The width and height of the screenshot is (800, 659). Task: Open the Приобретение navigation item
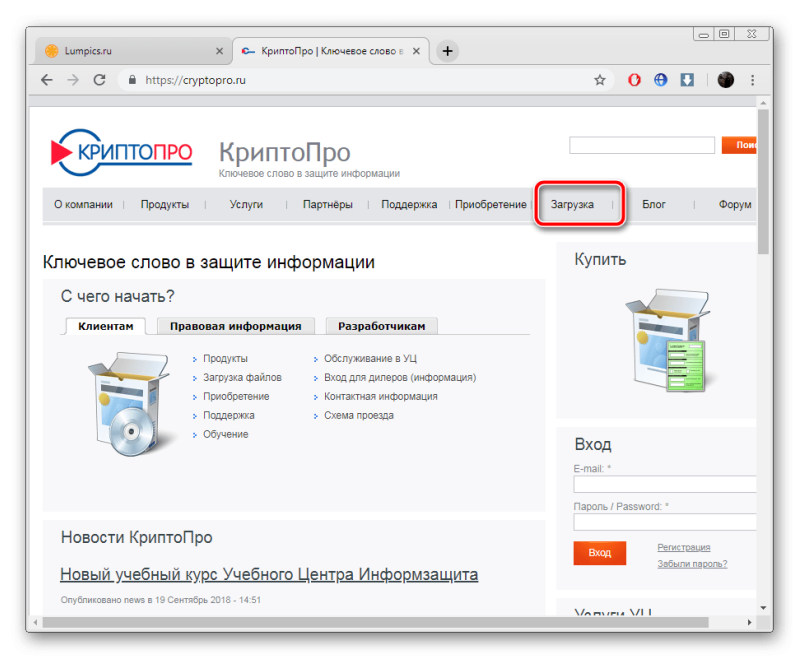click(491, 205)
